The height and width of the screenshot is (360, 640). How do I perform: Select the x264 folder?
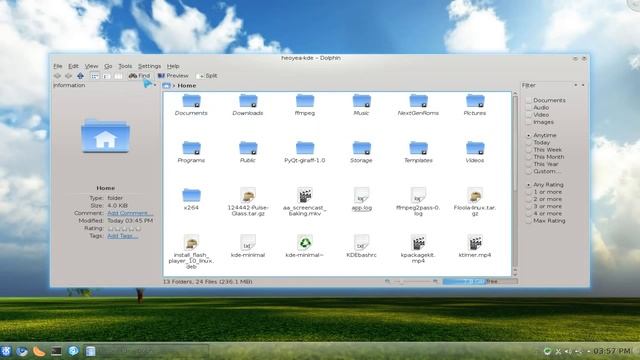click(191, 200)
